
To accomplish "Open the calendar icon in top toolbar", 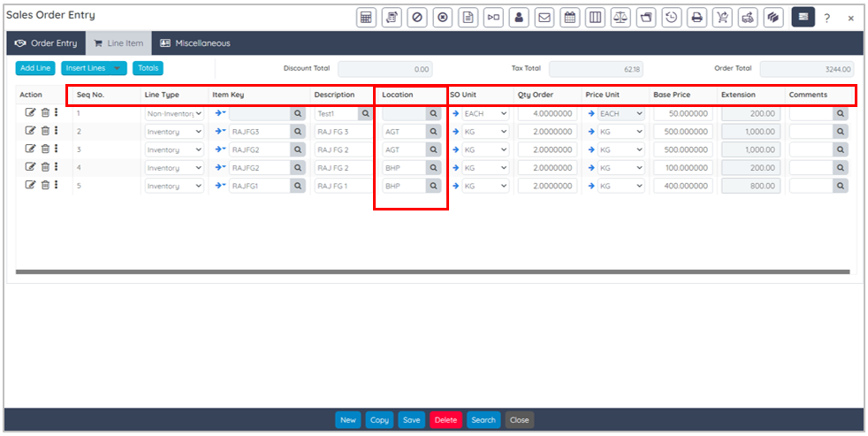I will 570,17.
